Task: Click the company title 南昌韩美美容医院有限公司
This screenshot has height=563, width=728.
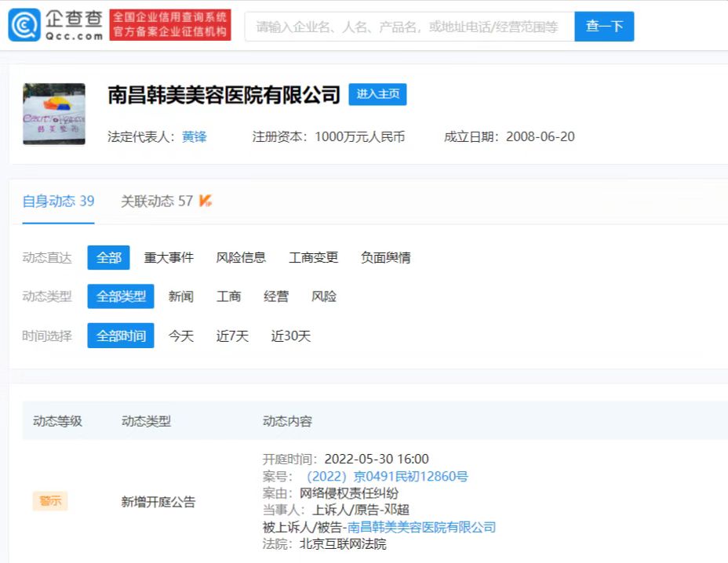Action: click(224, 95)
